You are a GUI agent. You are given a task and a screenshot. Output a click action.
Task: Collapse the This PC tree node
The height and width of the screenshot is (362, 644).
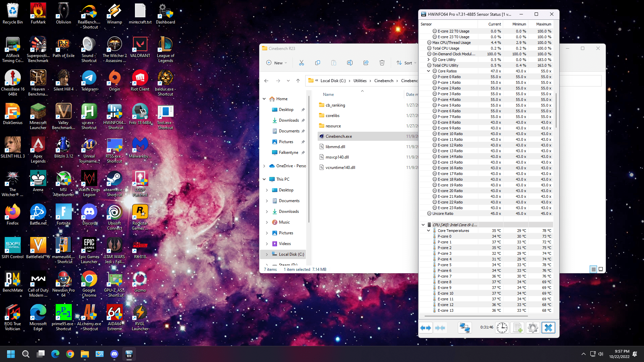(x=264, y=179)
